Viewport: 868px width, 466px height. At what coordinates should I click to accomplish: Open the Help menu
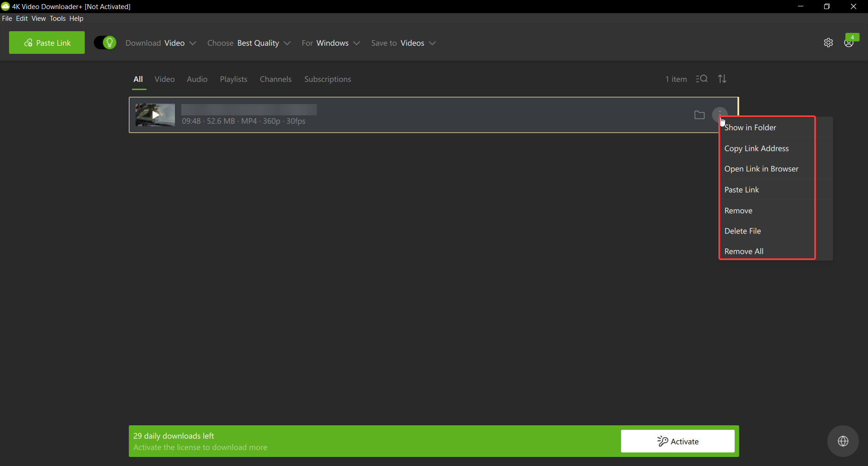76,19
